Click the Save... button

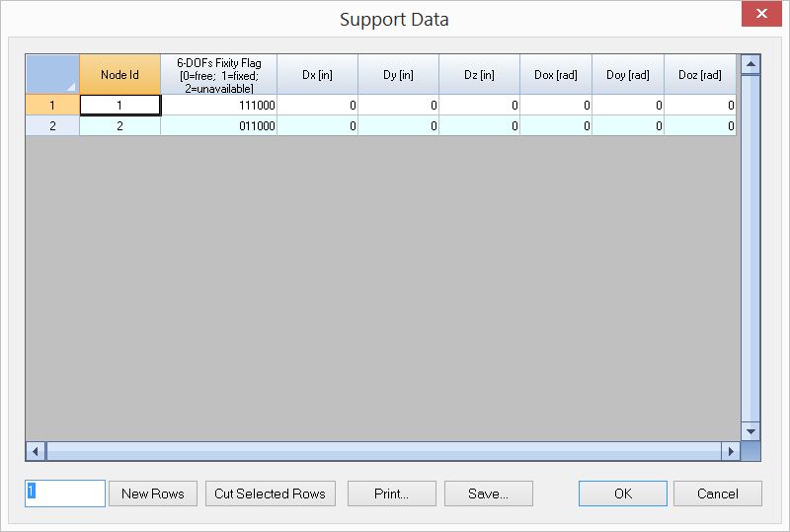point(488,494)
